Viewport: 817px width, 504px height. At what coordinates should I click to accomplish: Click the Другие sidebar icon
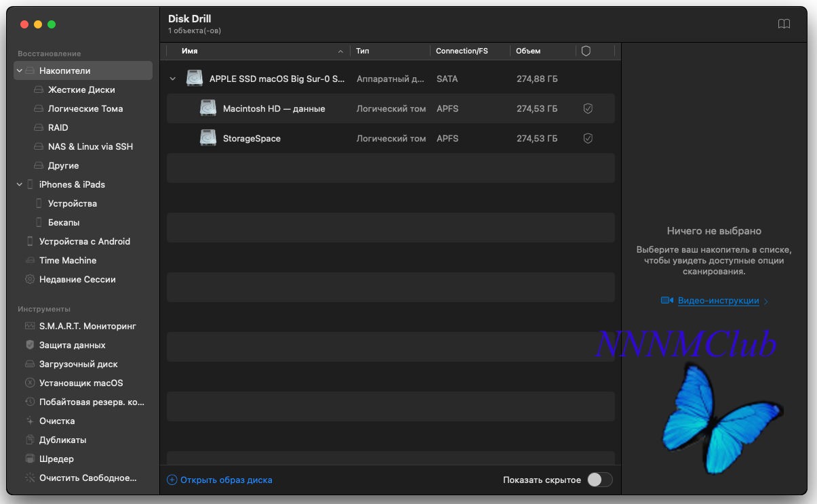(39, 165)
